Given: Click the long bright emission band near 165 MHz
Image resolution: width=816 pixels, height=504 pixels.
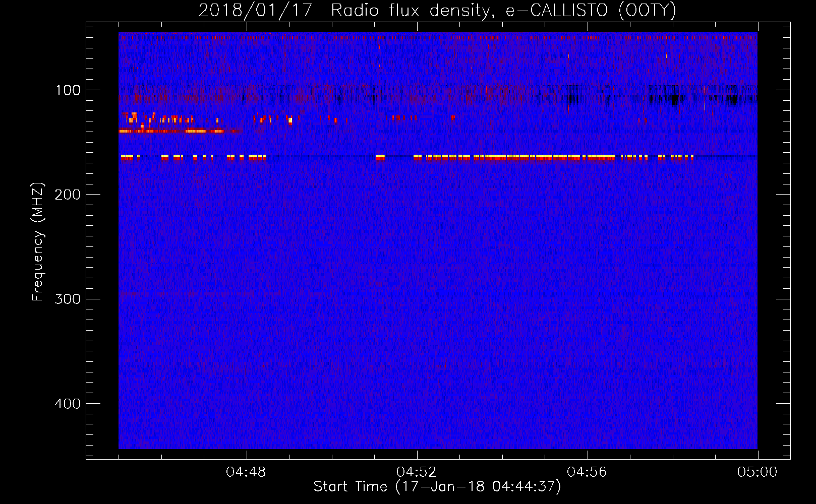Looking at the screenshot, I should [519, 157].
